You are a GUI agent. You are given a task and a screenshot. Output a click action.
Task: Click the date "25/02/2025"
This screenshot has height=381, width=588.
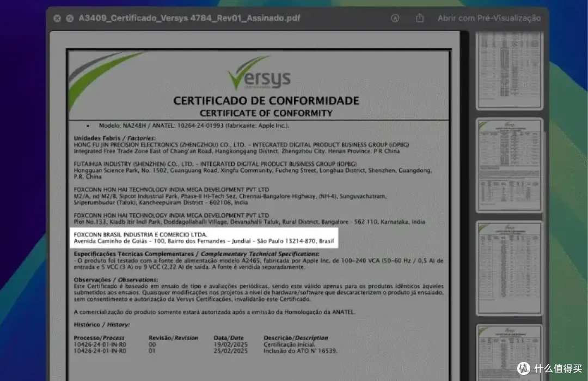pos(231,350)
